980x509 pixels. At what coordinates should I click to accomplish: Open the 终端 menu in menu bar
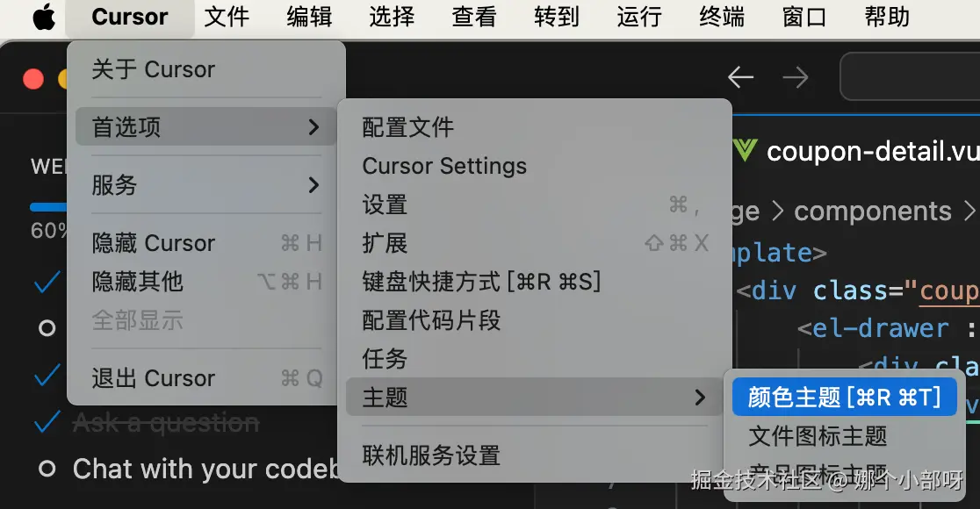[722, 17]
